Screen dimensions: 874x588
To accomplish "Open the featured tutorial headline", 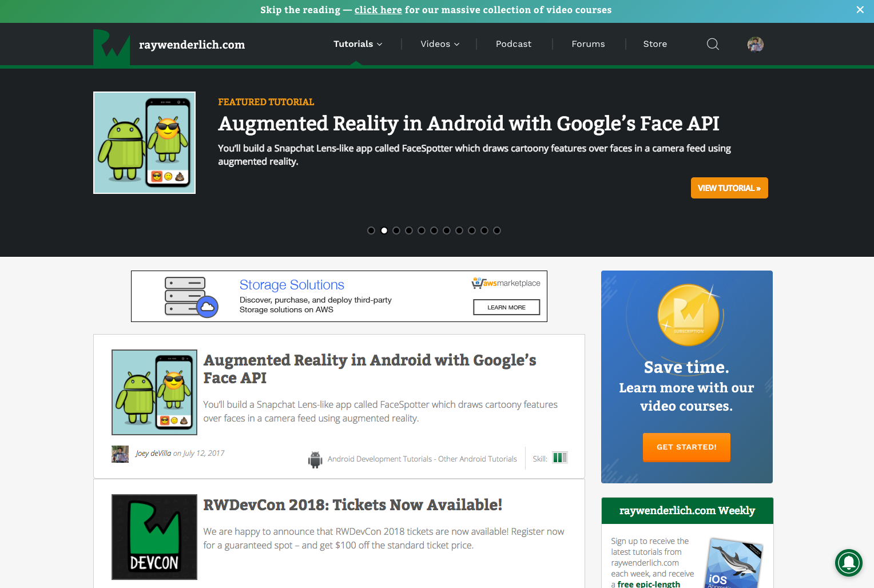I will pyautogui.click(x=468, y=124).
